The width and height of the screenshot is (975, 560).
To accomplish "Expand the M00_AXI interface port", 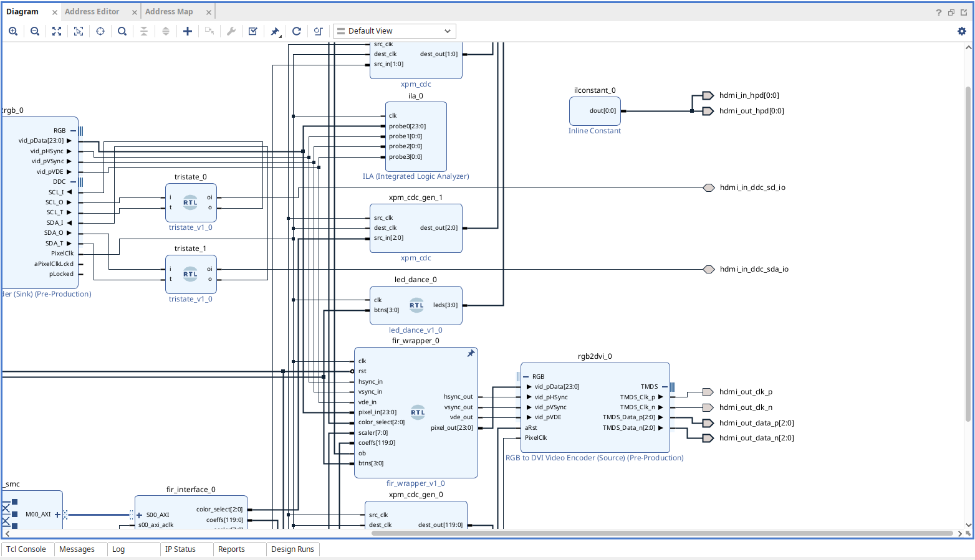I will pos(57,515).
